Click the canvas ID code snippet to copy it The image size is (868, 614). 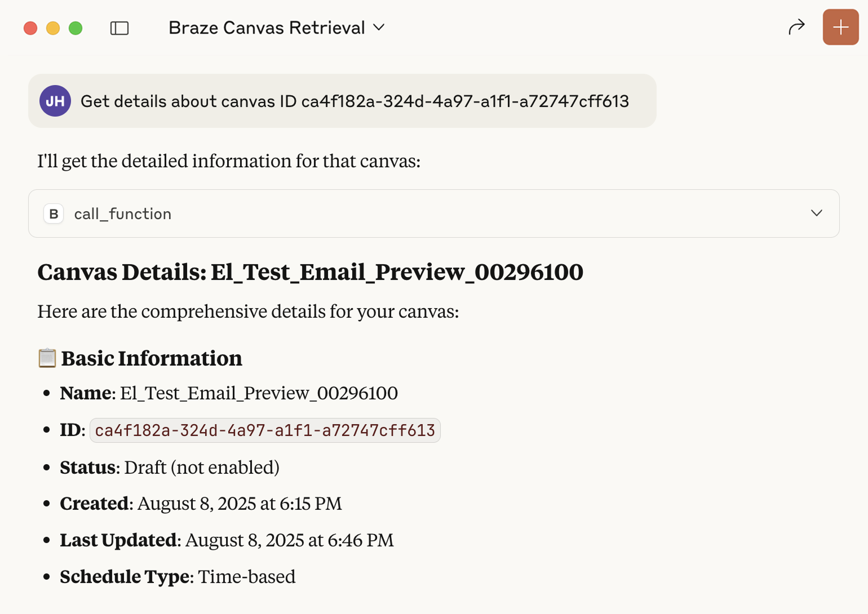click(x=265, y=430)
